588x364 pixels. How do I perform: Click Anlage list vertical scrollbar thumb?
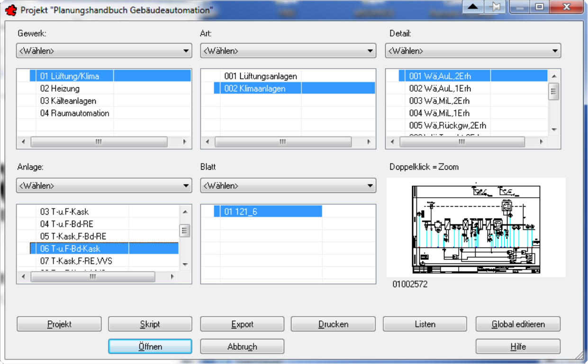point(185,230)
